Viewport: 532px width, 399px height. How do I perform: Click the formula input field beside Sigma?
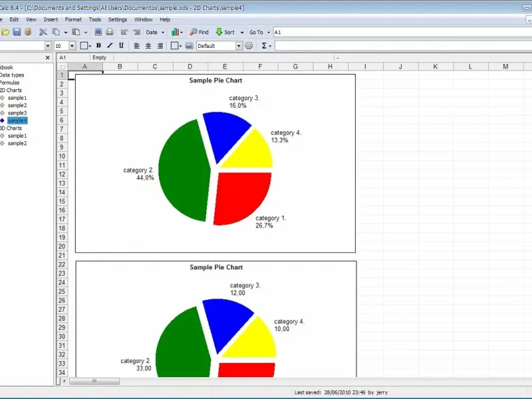[x=404, y=46]
